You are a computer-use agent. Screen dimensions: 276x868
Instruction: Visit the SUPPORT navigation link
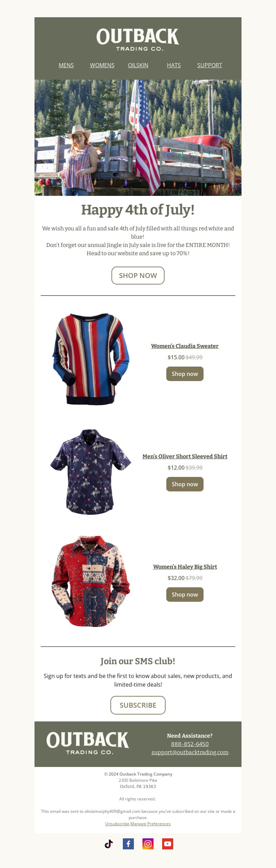pyautogui.click(x=210, y=65)
